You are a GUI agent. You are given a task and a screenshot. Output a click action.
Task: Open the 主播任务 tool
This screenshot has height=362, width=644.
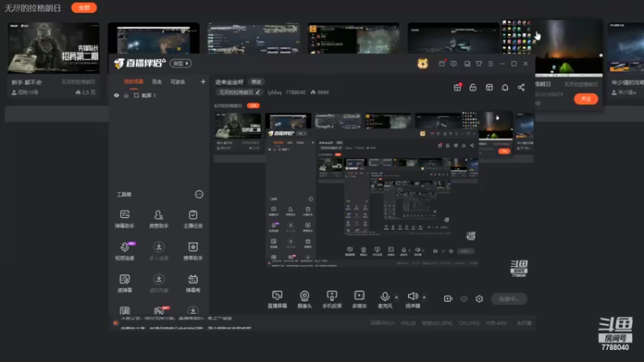pyautogui.click(x=192, y=219)
